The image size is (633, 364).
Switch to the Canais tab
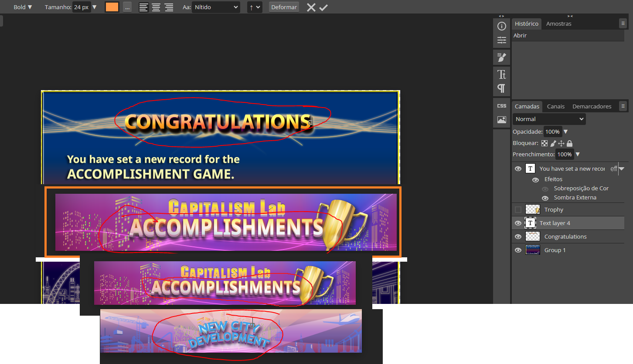tap(556, 106)
